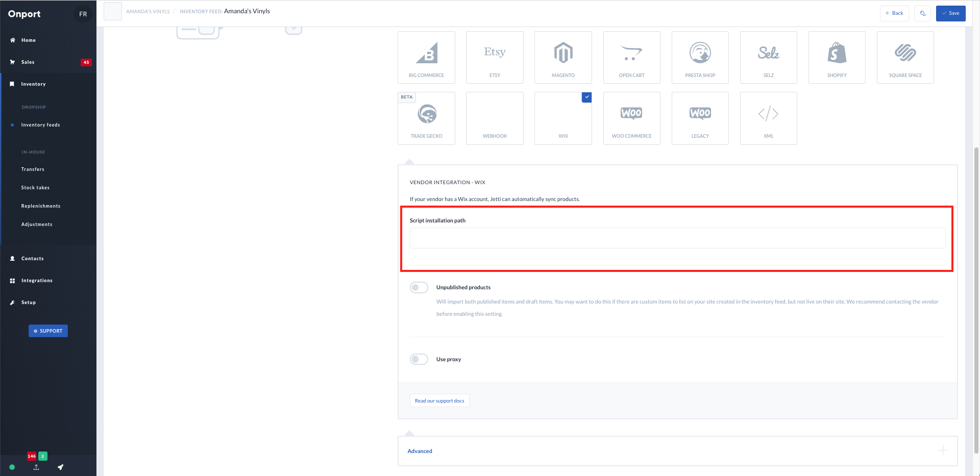Pick the Woo Legacy integration tile
980x476 pixels.
[700, 118]
